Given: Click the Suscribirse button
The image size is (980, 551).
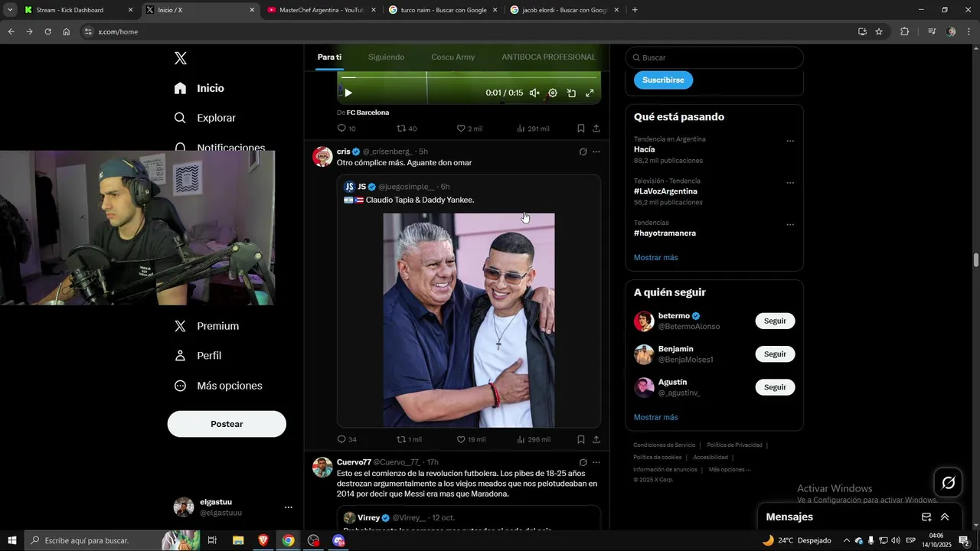Looking at the screenshot, I should [663, 80].
